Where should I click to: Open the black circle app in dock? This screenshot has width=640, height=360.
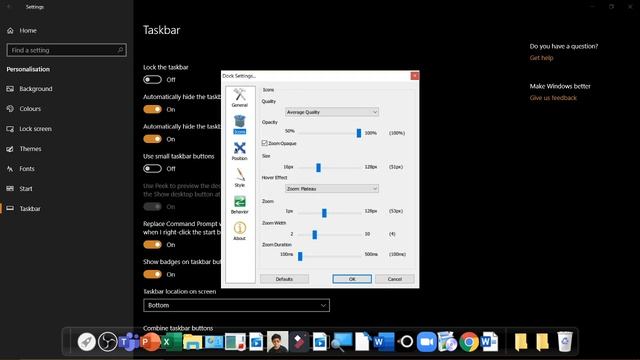coord(406,342)
